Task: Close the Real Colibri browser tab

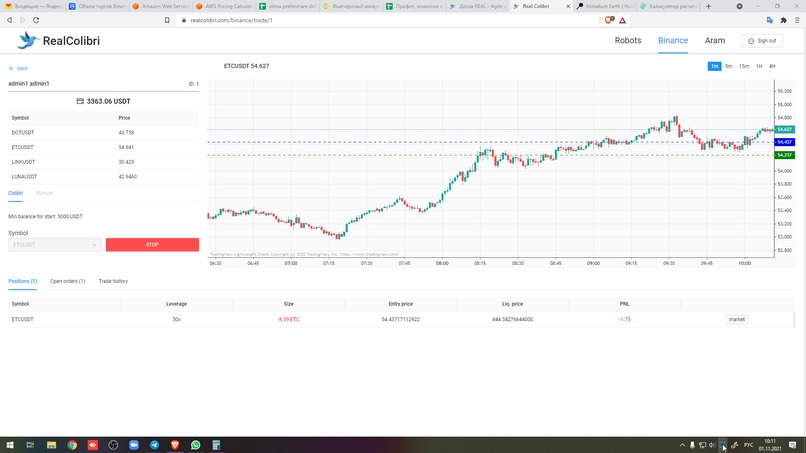Action: [x=567, y=6]
